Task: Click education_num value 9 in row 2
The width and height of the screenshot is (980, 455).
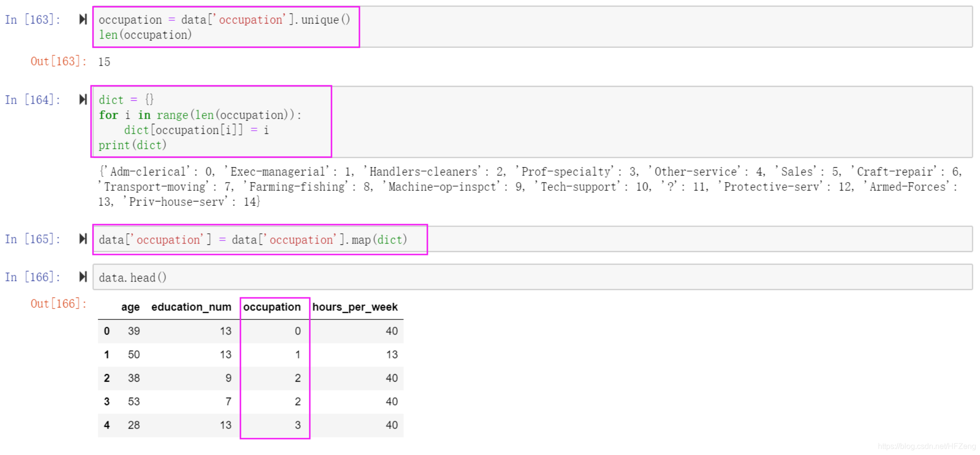Action: click(x=228, y=378)
